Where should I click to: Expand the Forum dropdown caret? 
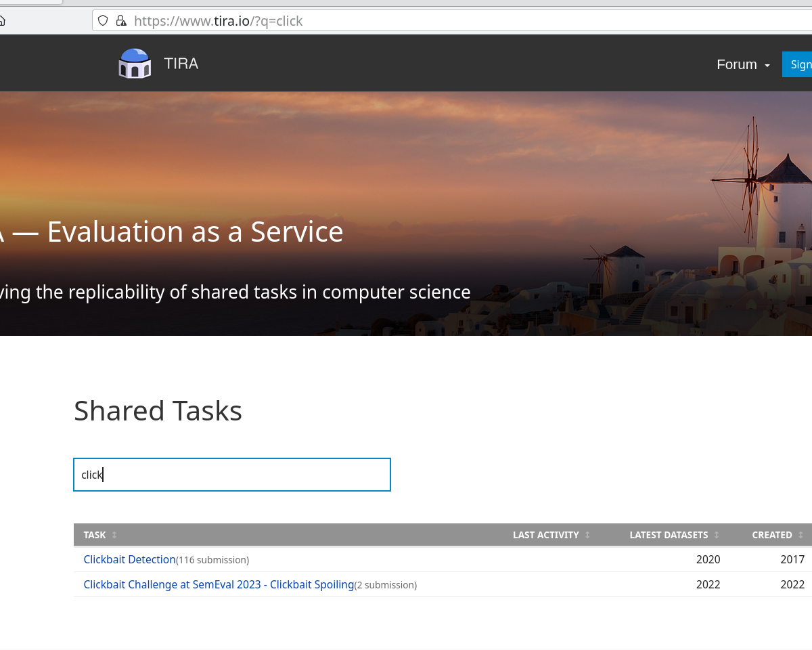(x=766, y=66)
